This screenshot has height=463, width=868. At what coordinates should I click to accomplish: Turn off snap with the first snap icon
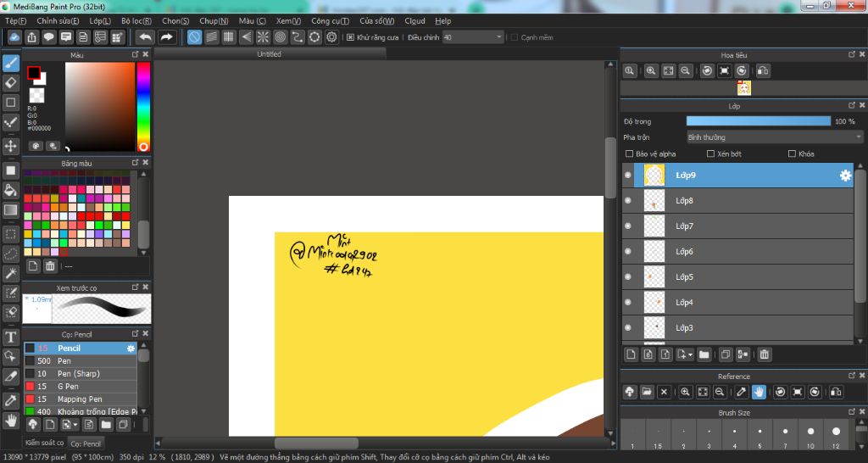pyautogui.click(x=194, y=37)
